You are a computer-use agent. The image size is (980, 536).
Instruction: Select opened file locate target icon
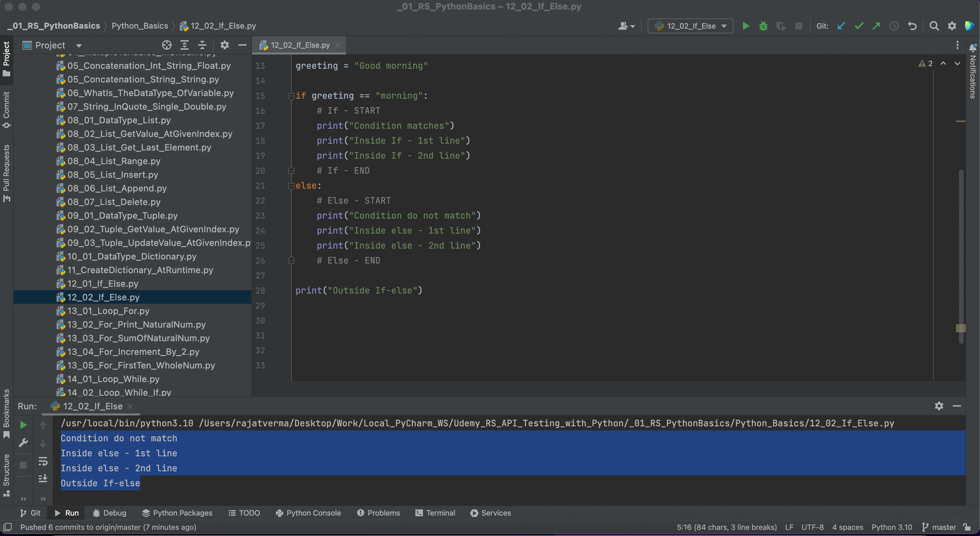tap(167, 45)
